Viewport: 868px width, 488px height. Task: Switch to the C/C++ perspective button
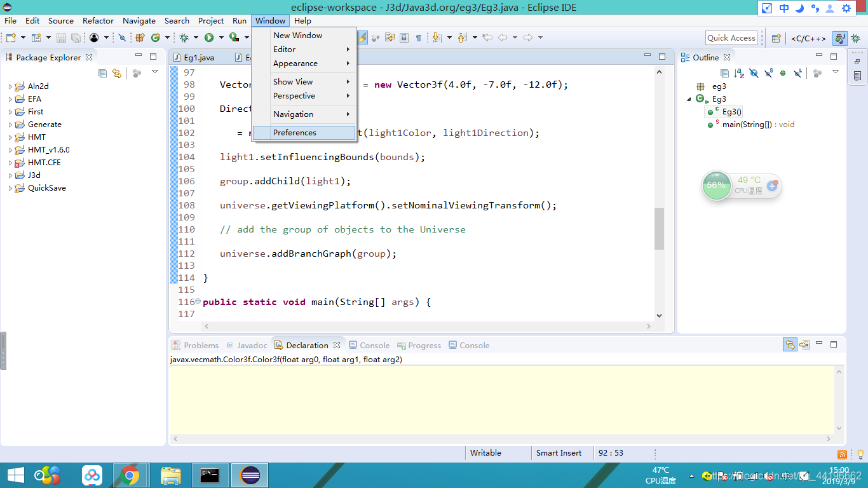pos(808,38)
